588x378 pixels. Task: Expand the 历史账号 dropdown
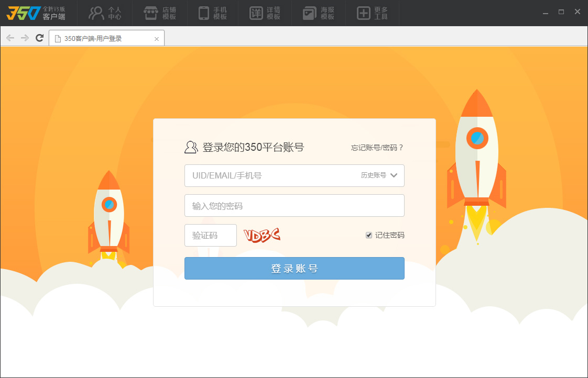[379, 175]
